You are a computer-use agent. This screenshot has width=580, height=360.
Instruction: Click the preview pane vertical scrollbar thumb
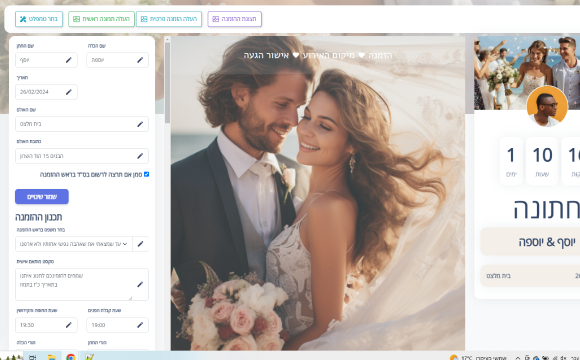(x=167, y=83)
